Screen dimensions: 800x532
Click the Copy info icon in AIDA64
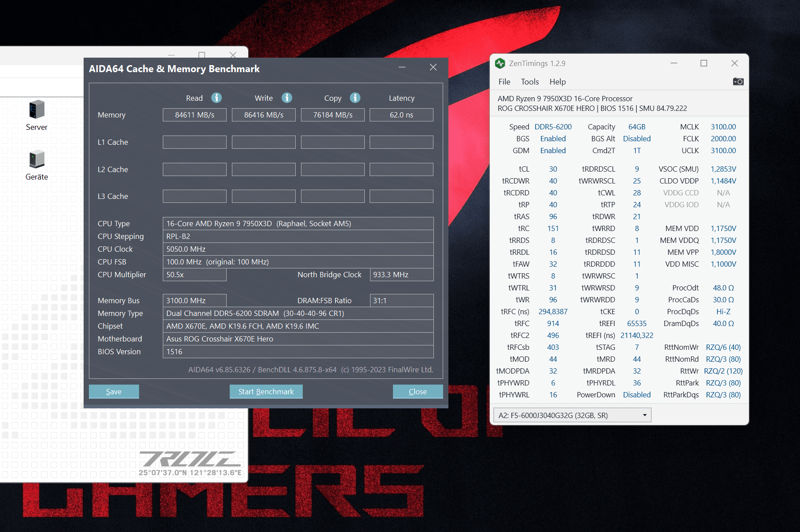(x=355, y=98)
